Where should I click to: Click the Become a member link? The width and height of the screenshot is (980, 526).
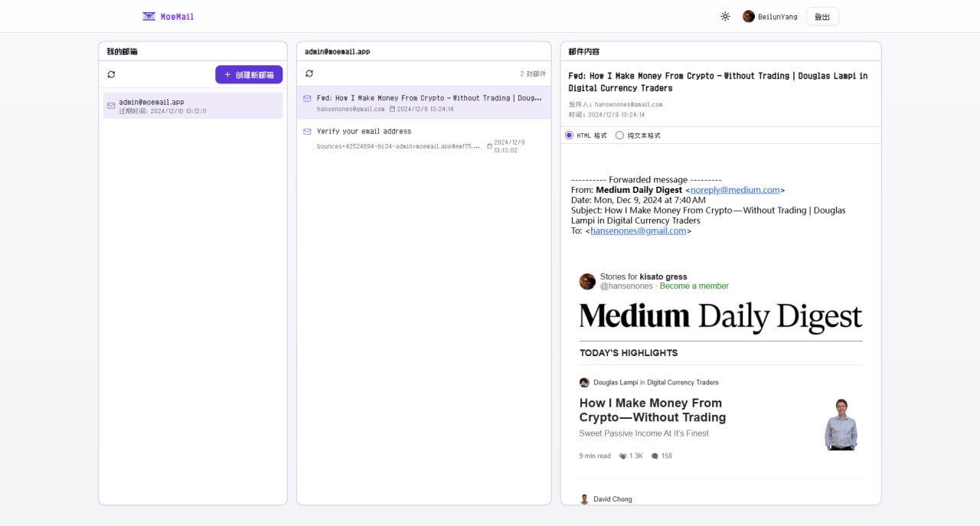694,286
